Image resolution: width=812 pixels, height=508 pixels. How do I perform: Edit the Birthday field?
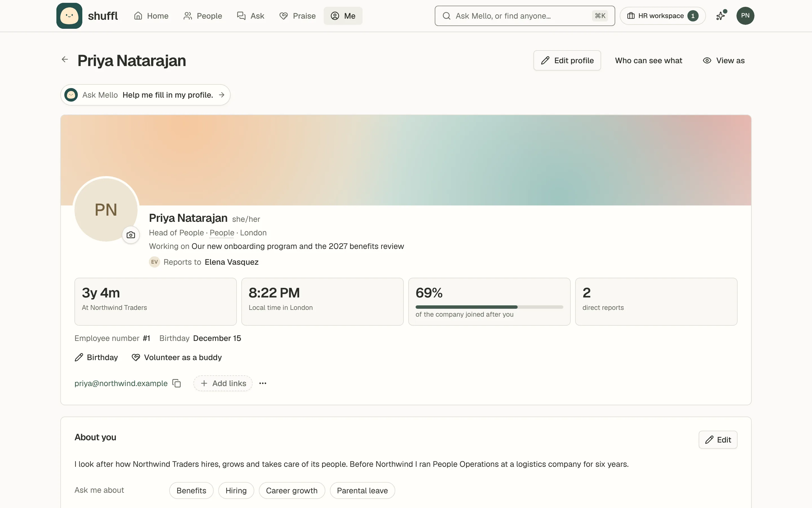(x=96, y=358)
